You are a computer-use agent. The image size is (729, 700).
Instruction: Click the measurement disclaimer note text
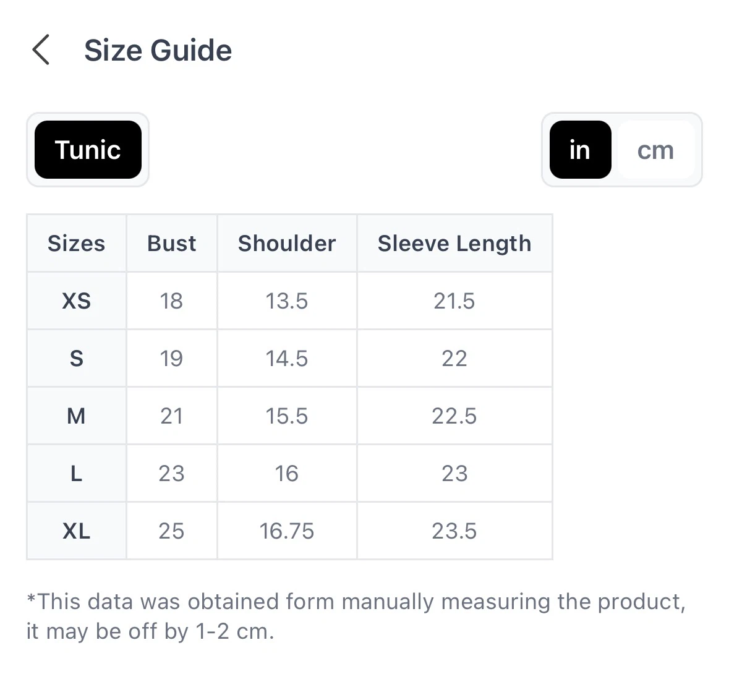click(356, 617)
